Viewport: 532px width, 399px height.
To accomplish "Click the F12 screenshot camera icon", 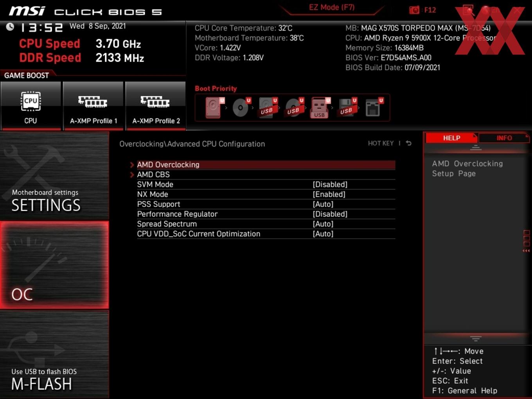I will 414,10.
